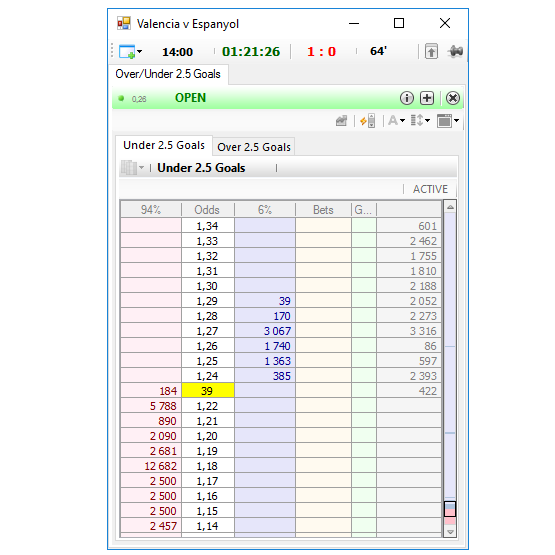Click the OPEN market status text

click(190, 98)
